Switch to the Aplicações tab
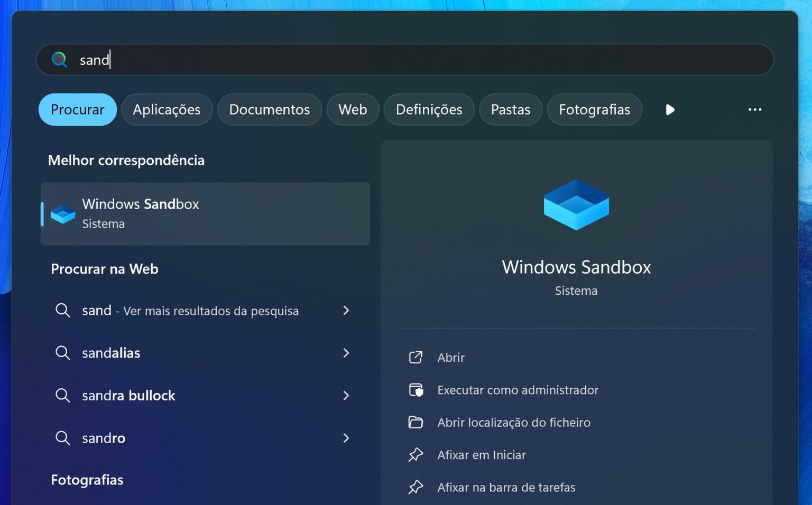Viewport: 812px width, 505px height. [x=167, y=109]
